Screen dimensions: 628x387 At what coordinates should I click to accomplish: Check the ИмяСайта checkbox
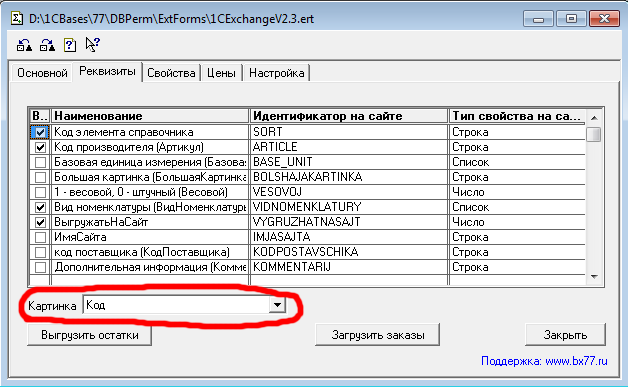pyautogui.click(x=40, y=237)
